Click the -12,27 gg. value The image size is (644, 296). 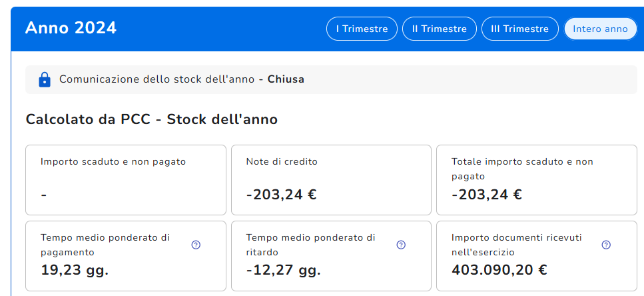pyautogui.click(x=283, y=270)
